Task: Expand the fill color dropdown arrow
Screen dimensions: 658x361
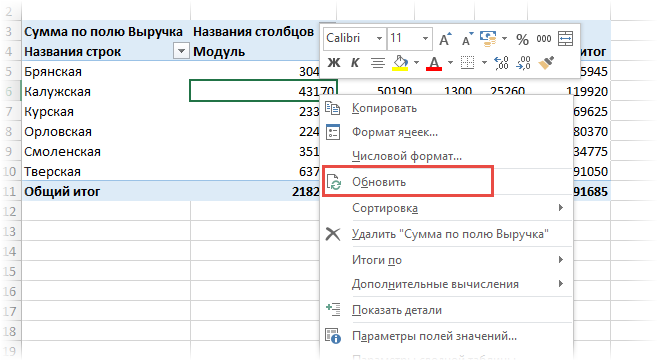Action: tap(416, 63)
